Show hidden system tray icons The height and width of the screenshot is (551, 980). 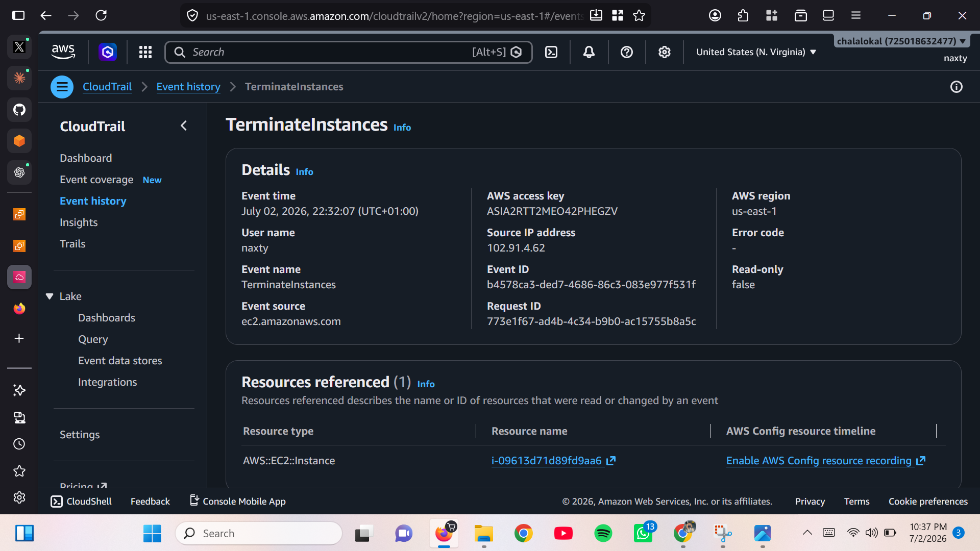tap(807, 533)
